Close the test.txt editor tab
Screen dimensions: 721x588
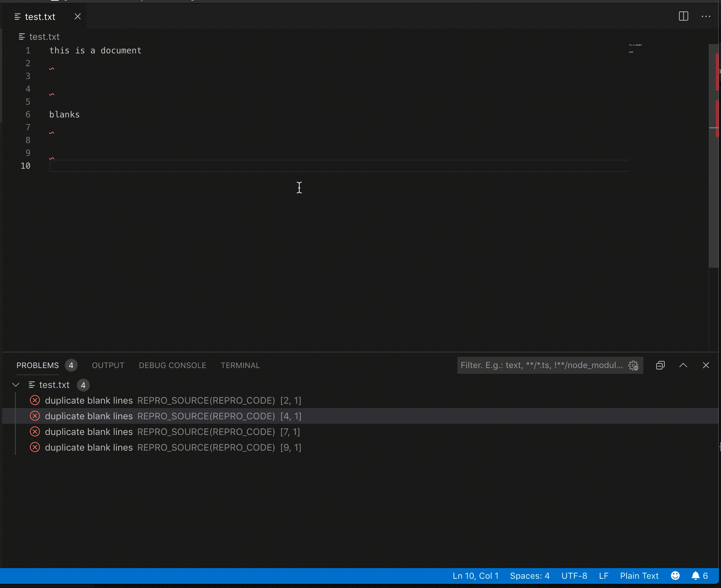[77, 17]
